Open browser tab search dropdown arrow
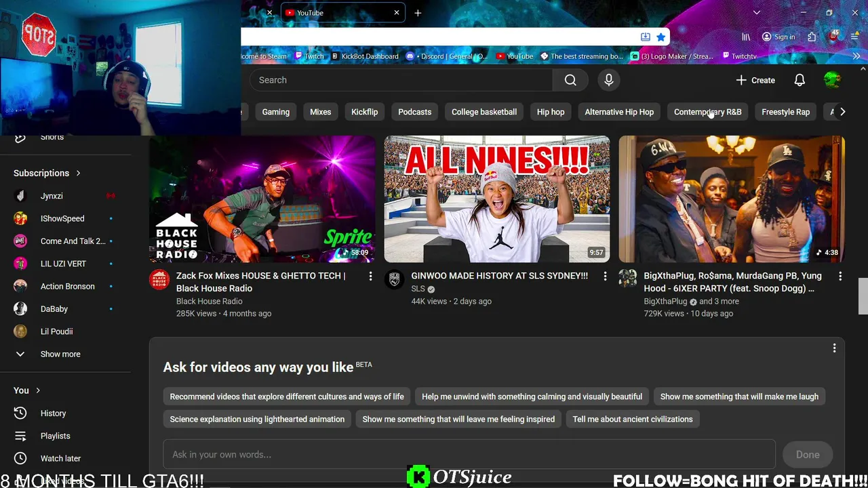The height and width of the screenshot is (488, 868). pos(757,13)
